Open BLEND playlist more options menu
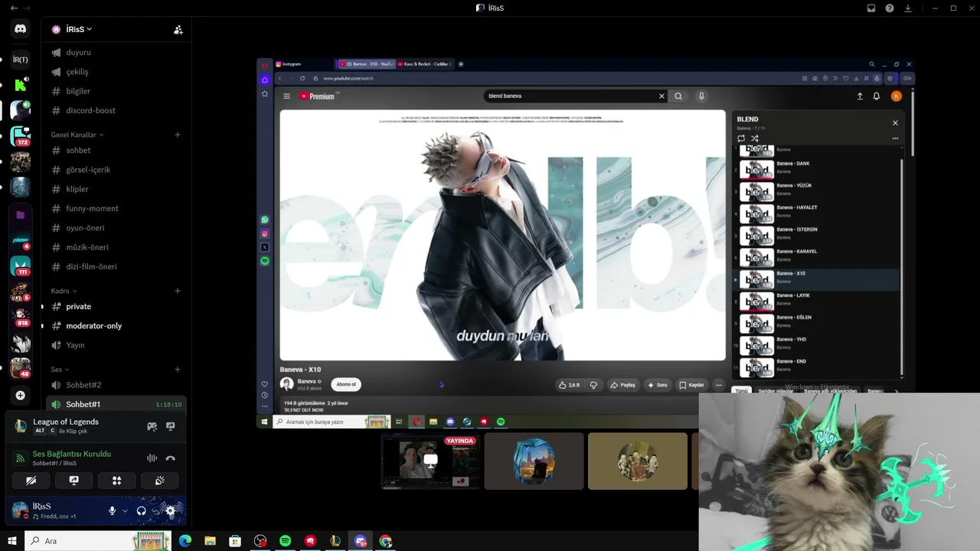Image resolution: width=980 pixels, height=551 pixels. 895,139
